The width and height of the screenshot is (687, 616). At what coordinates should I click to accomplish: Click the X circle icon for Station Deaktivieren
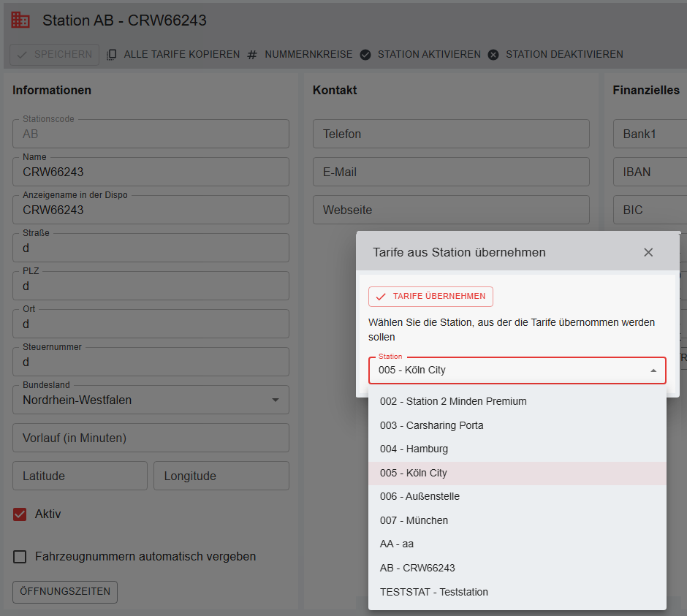click(x=493, y=55)
